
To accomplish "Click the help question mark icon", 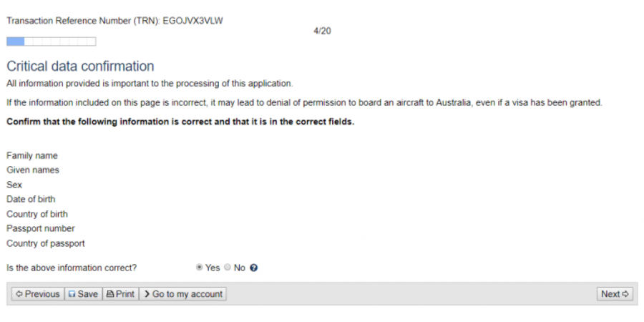I will (x=254, y=268).
